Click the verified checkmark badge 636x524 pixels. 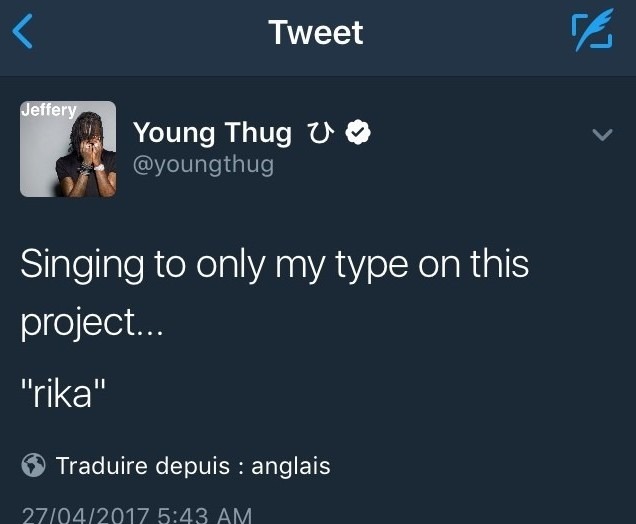(358, 132)
